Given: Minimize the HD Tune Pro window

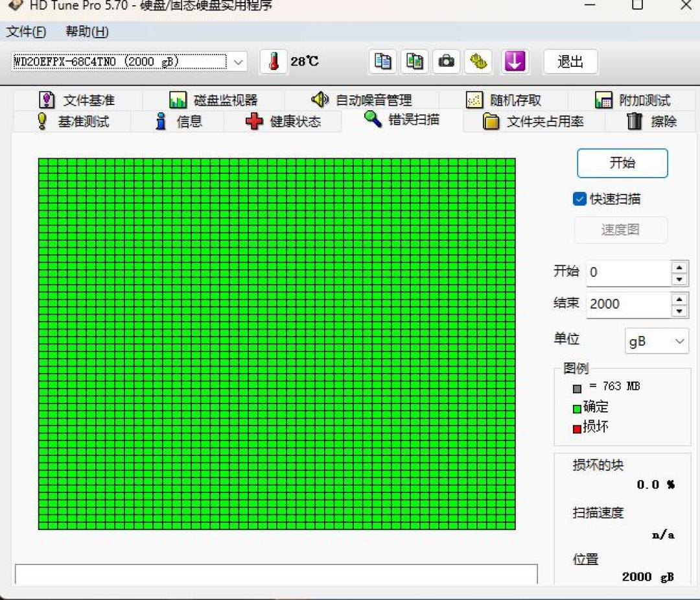Looking at the screenshot, I should [x=590, y=5].
